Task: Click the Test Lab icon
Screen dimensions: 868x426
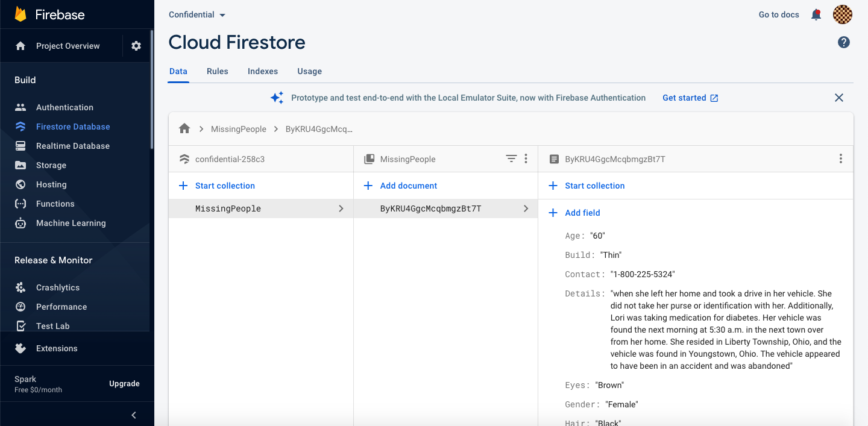Action: point(20,326)
